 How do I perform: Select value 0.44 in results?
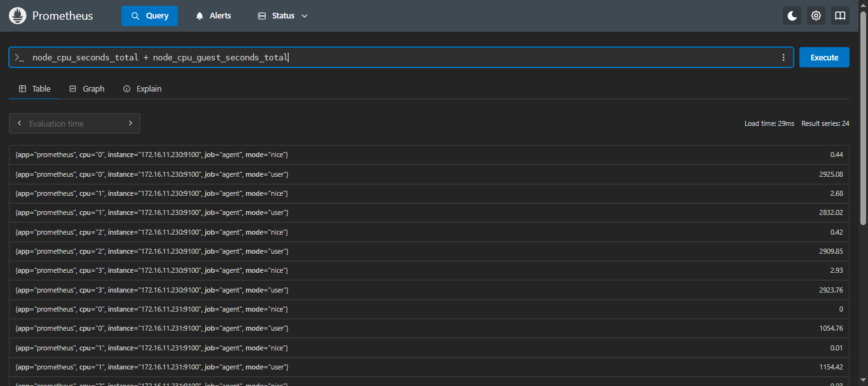tap(836, 155)
